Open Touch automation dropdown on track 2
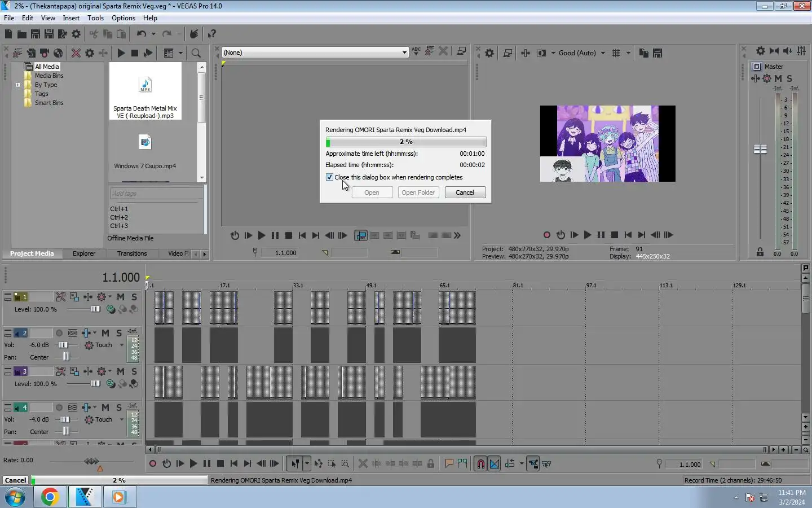This screenshot has width=812, height=508. pos(122,345)
